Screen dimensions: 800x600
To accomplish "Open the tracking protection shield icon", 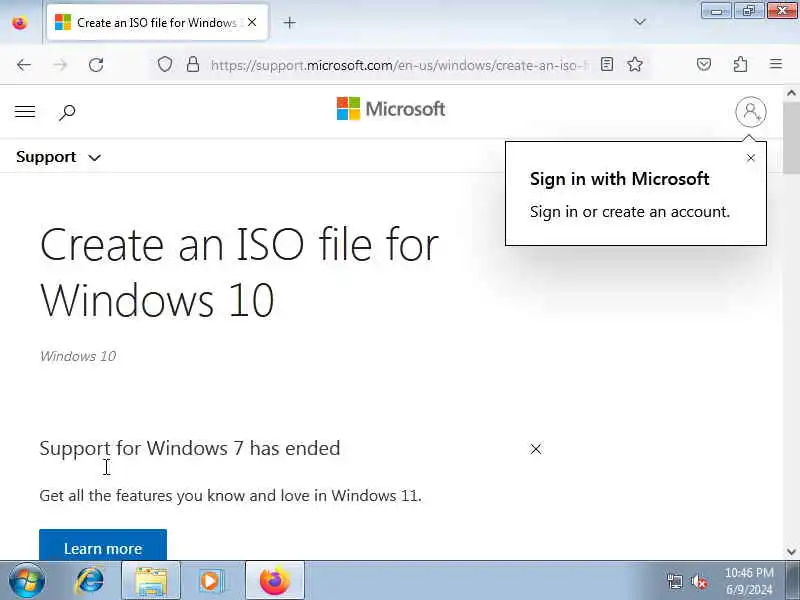I will click(165, 65).
